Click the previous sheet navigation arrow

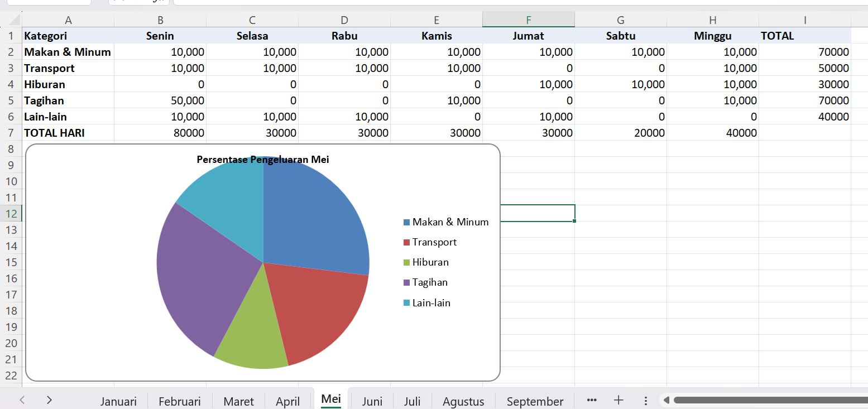pyautogui.click(x=22, y=400)
